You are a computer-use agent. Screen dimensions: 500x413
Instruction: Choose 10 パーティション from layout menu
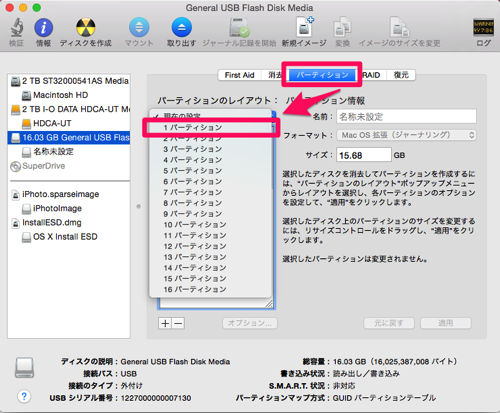(x=211, y=225)
